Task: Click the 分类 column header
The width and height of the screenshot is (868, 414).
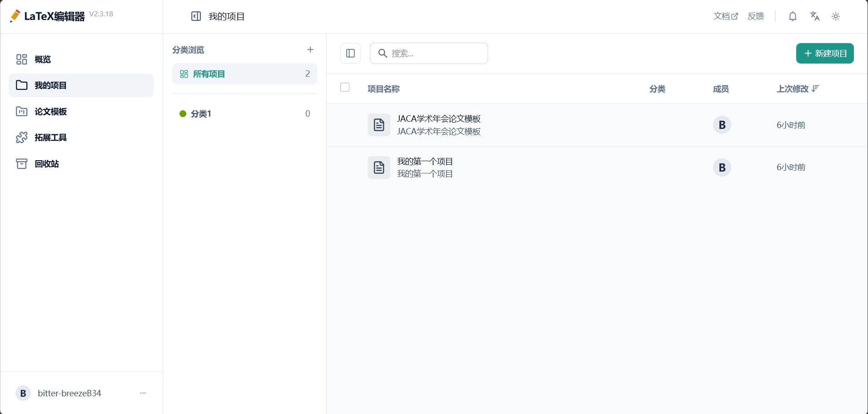Action: [658, 89]
